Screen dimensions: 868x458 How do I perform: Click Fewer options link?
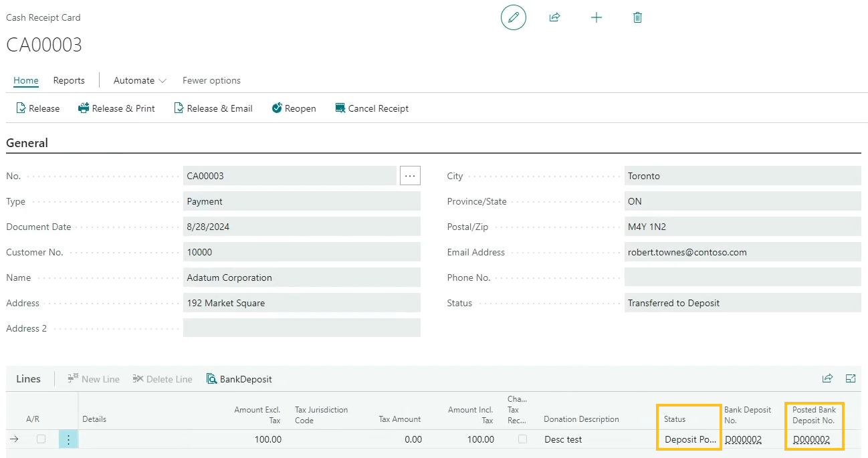211,80
